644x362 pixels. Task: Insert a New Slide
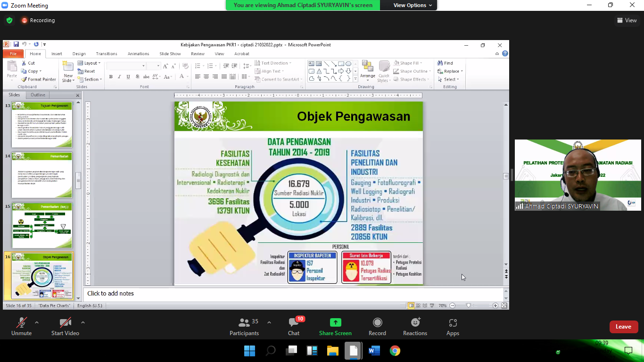[x=68, y=72]
